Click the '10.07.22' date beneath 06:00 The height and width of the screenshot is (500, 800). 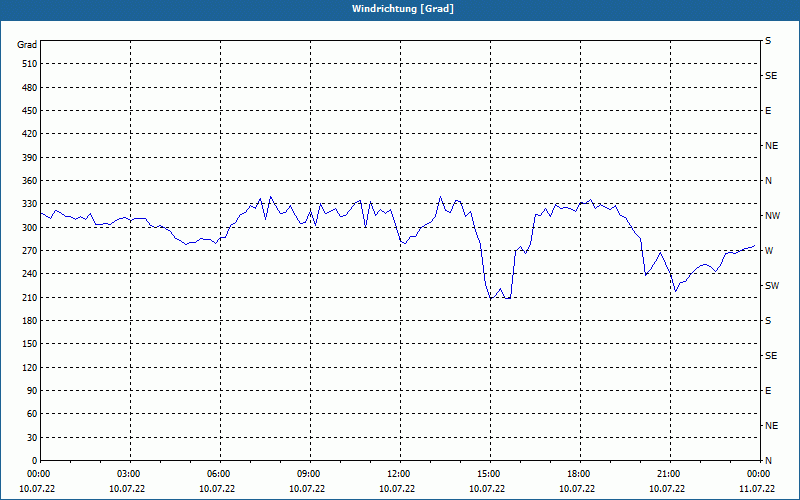217,489
